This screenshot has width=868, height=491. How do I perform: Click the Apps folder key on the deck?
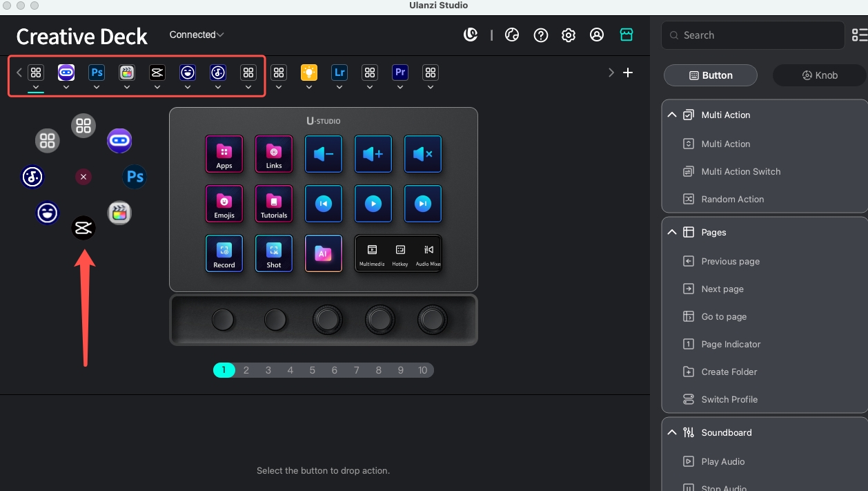point(224,153)
